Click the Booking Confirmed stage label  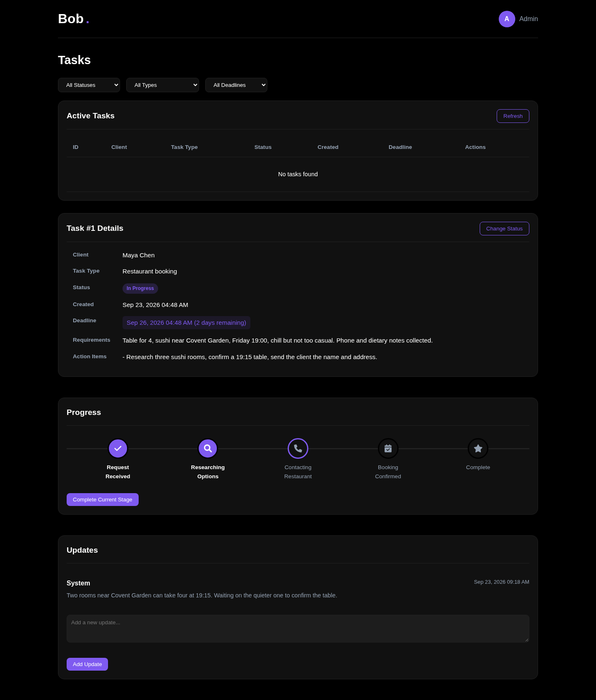tap(388, 472)
